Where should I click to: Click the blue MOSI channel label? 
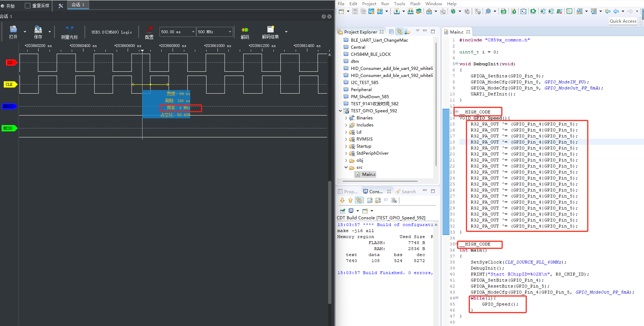[9, 106]
